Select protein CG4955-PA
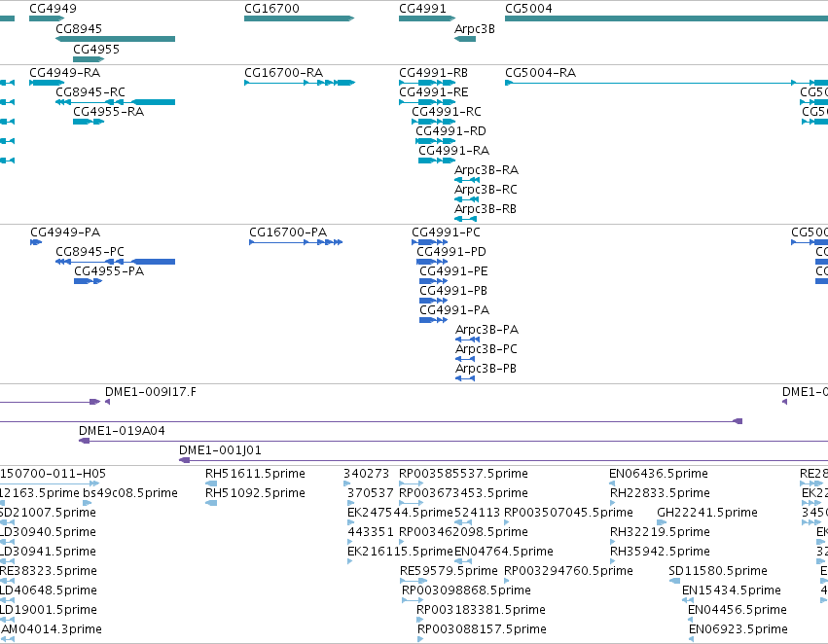828x644 pixels. (x=109, y=270)
